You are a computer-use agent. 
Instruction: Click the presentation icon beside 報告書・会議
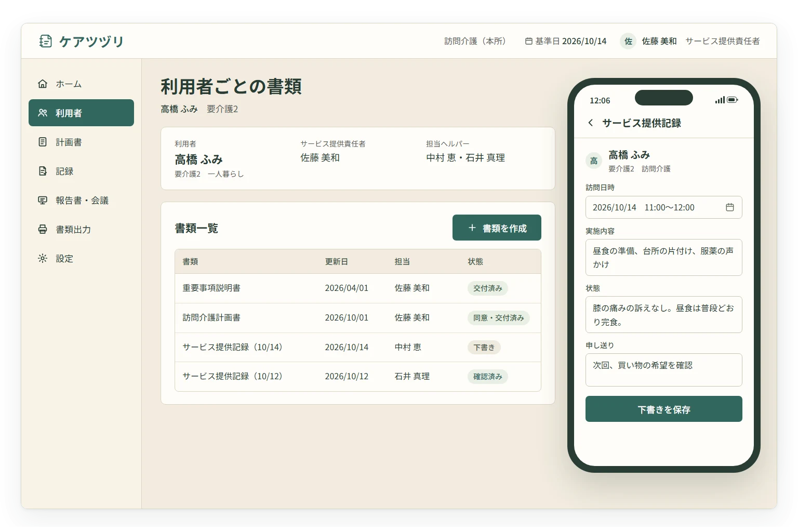[x=43, y=200]
